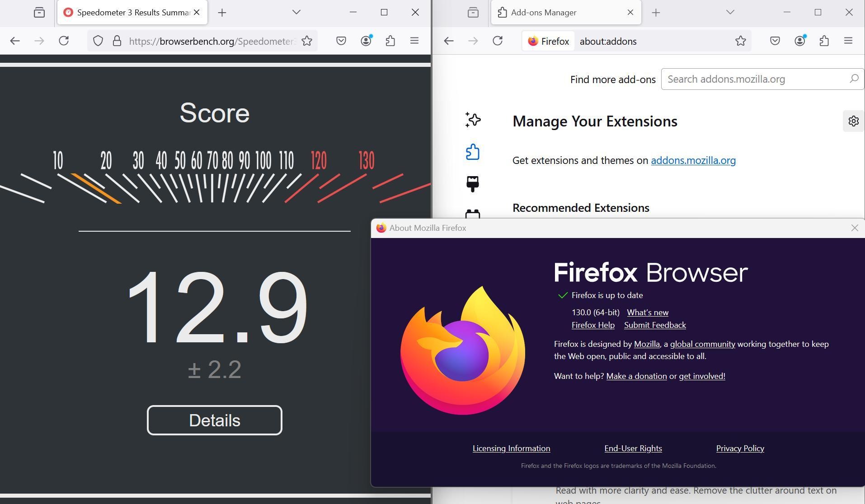Open hamburger application menu in right window
Screen dimensions: 865x504
coord(848,41)
